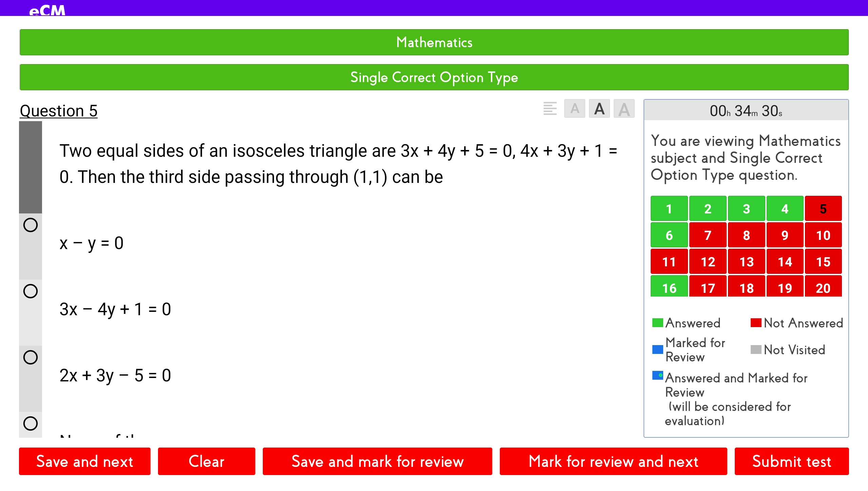868x491 pixels.
Task: Click the paragraph/align text icon
Action: [x=549, y=109]
